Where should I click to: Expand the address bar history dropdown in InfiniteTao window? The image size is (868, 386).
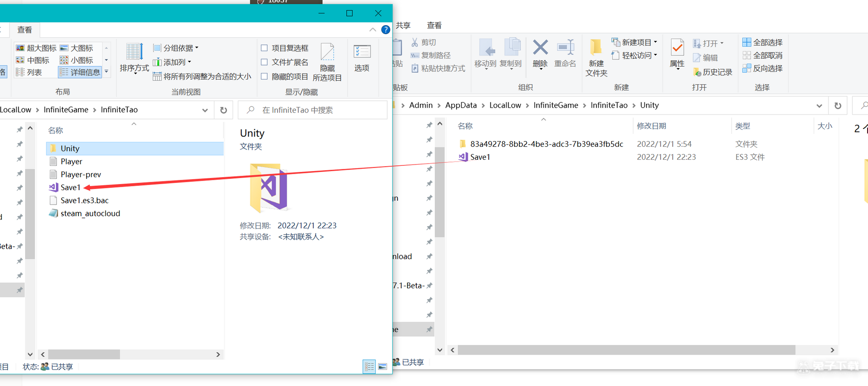(205, 110)
